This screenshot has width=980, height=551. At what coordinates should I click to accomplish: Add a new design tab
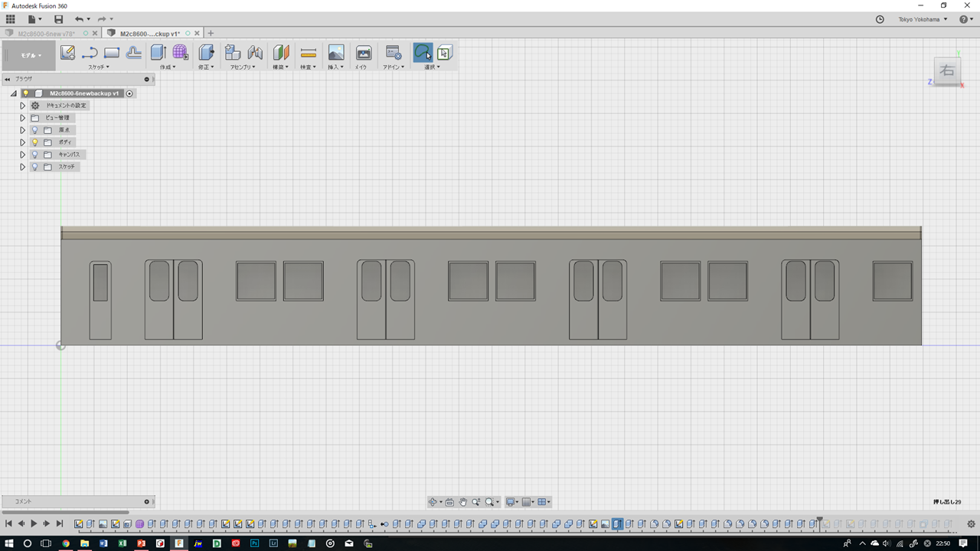pos(211,34)
